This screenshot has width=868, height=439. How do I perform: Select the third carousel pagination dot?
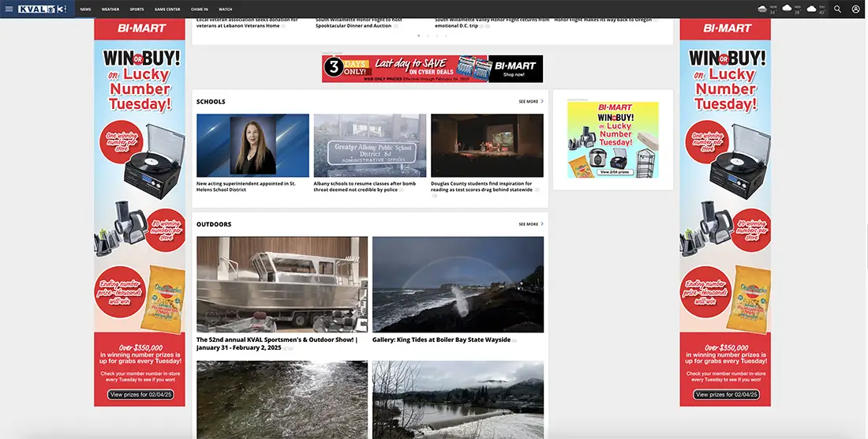pos(437,36)
